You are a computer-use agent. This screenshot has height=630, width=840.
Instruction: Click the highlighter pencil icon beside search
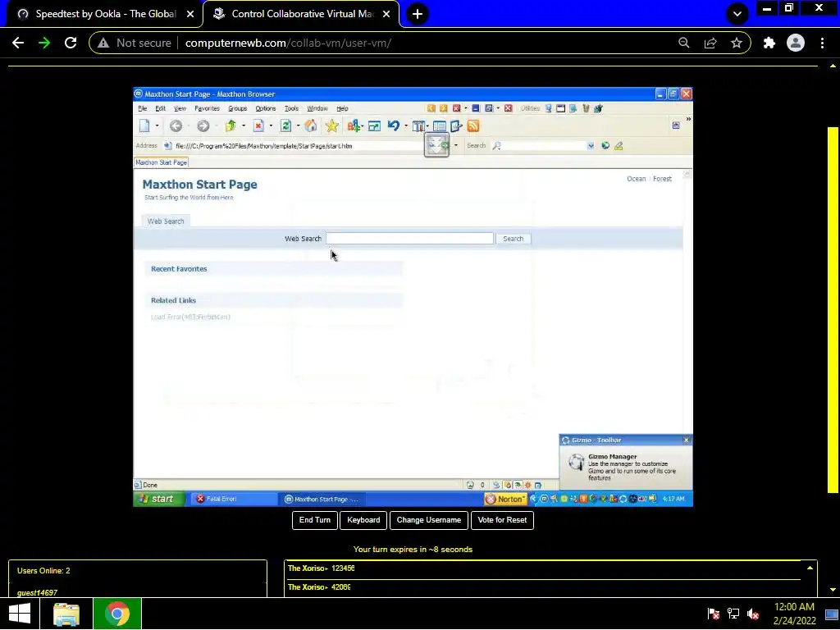click(x=619, y=146)
